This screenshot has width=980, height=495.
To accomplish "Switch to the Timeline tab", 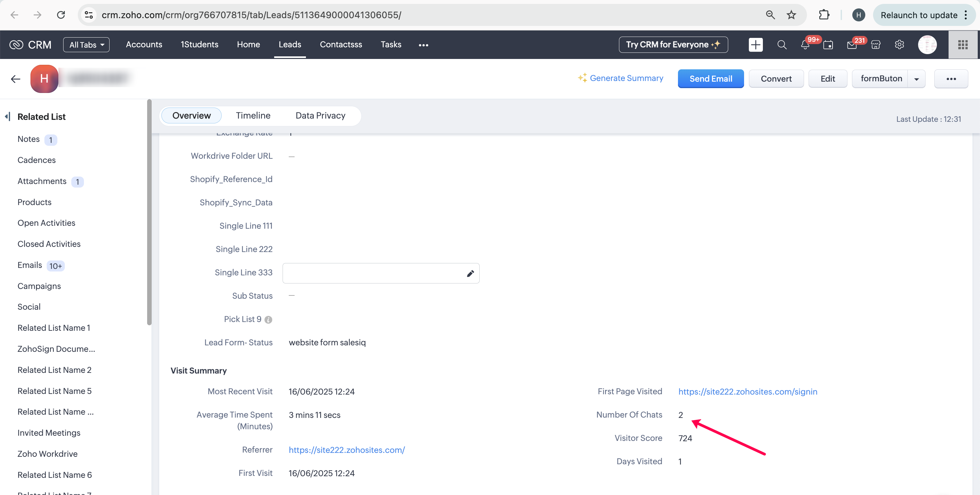I will tap(253, 116).
